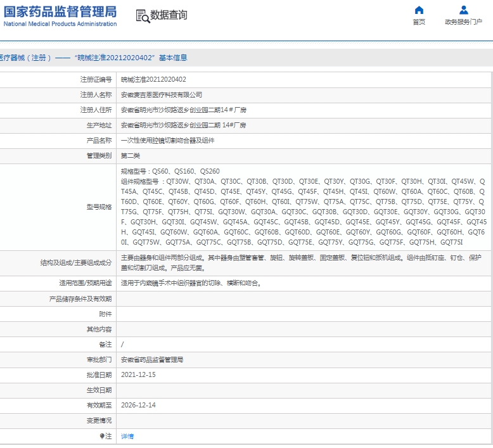Click the 注册人住所 label
This screenshot has height=448, width=493.
(96, 110)
